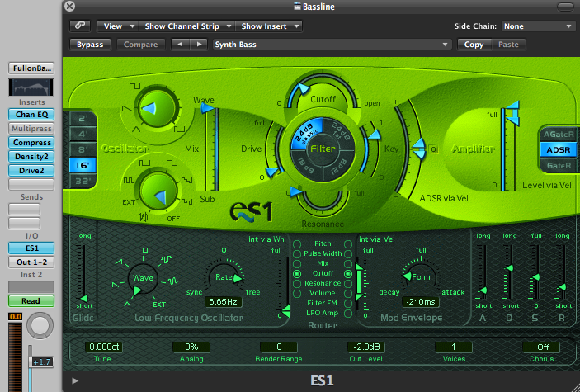Screen dimensions: 580x392
Task: Open the Show Channel Strip dropdown
Action: [187, 26]
